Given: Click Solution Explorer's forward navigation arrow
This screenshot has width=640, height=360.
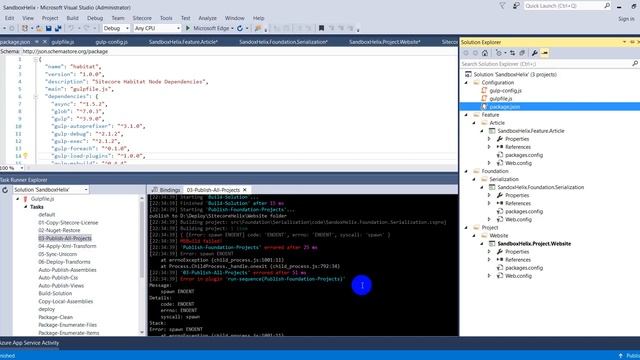Looking at the screenshot, I should pos(476,53).
